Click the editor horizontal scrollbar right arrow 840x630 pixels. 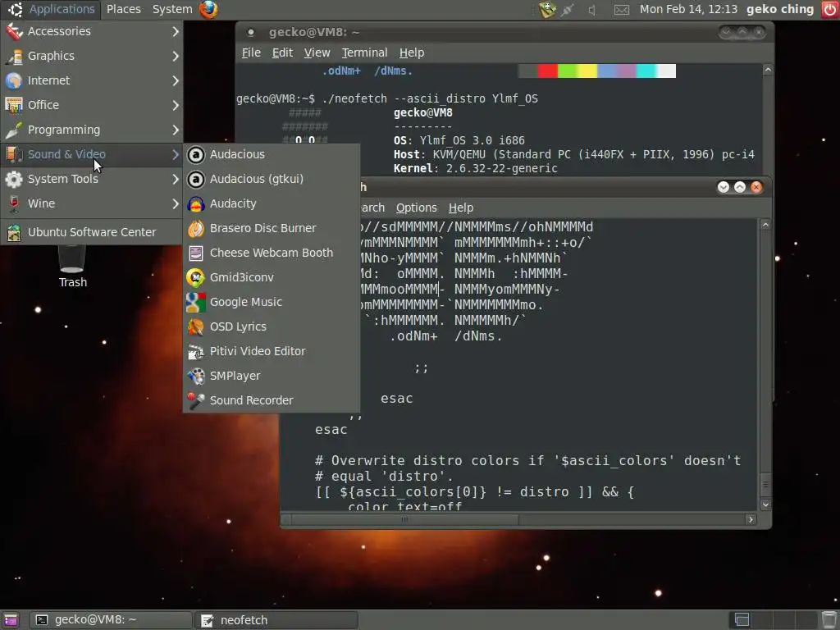click(x=751, y=519)
